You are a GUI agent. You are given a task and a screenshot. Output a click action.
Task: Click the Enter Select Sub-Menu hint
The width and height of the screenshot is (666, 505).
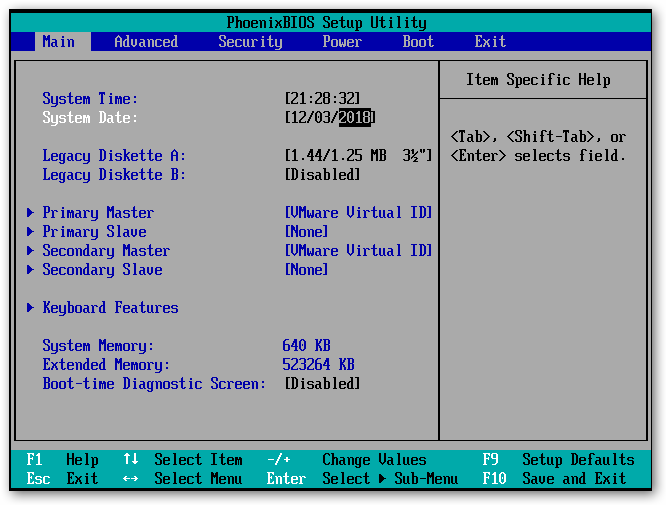[x=362, y=479]
